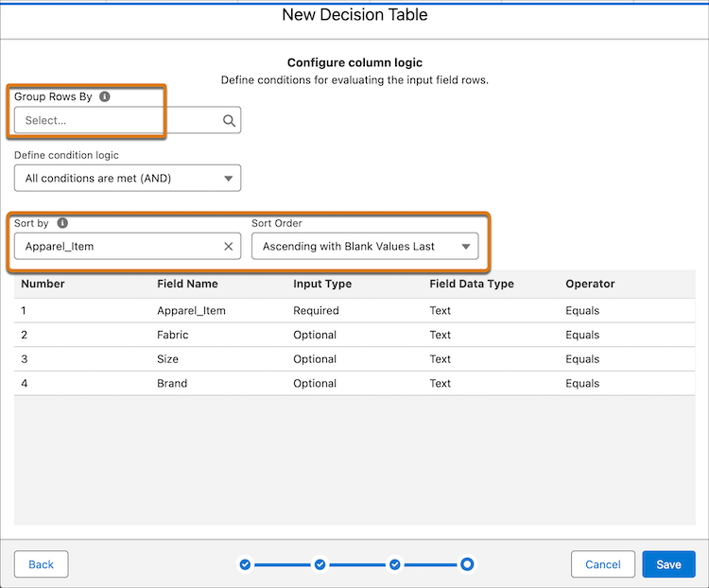Click the search magnifier in Group Rows By

229,121
